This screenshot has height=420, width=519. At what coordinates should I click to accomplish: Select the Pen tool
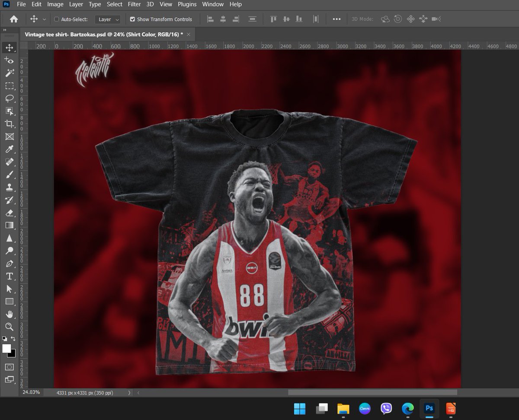point(9,264)
